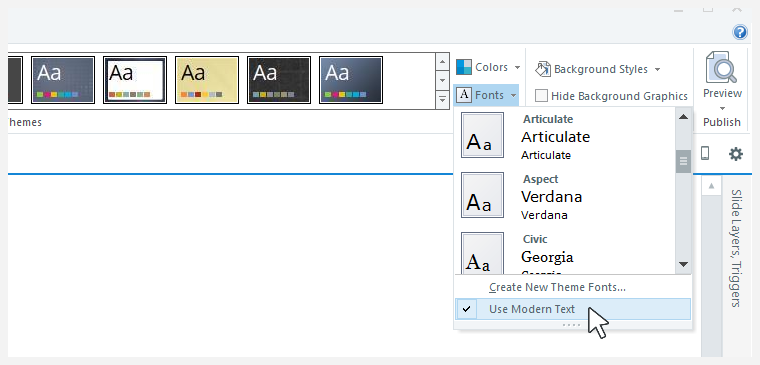This screenshot has height=365, width=760.
Task: Click the font list scrollbar thumb
Action: (683, 161)
